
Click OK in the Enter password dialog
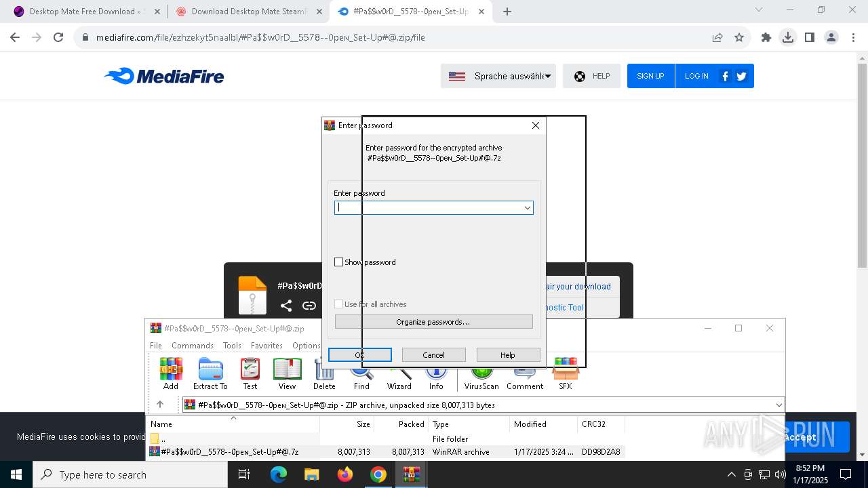[x=360, y=355]
